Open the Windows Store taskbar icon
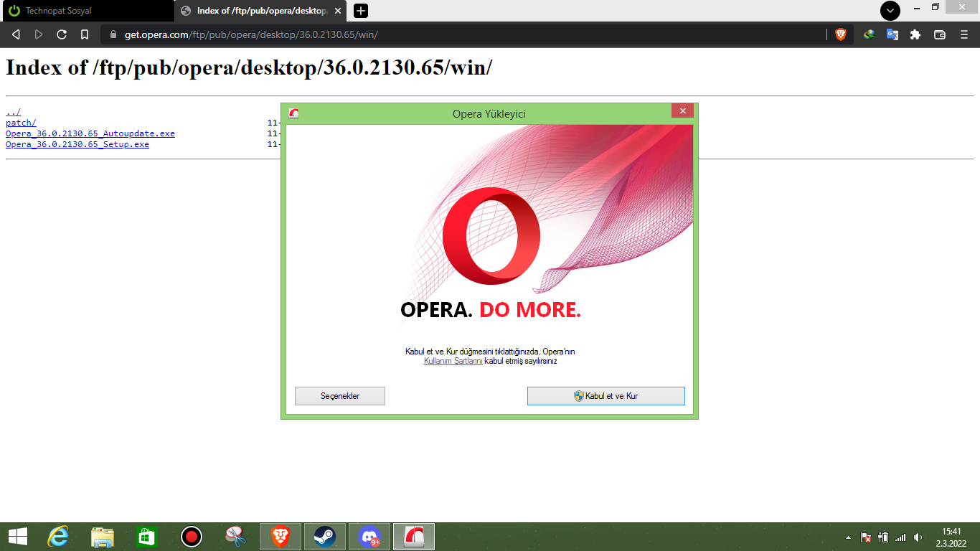 [146, 537]
